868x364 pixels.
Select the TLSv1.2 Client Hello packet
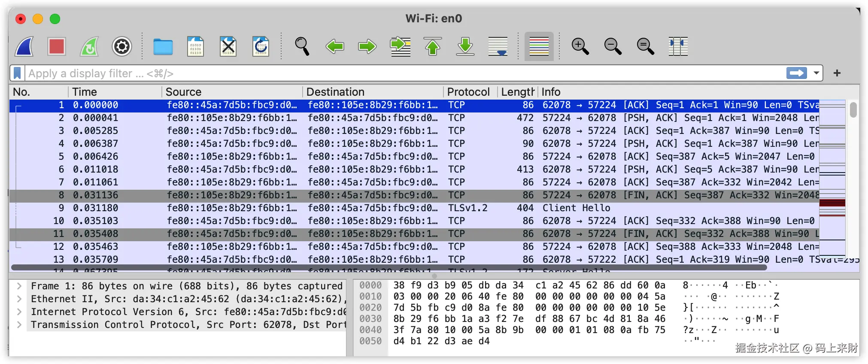coord(414,208)
